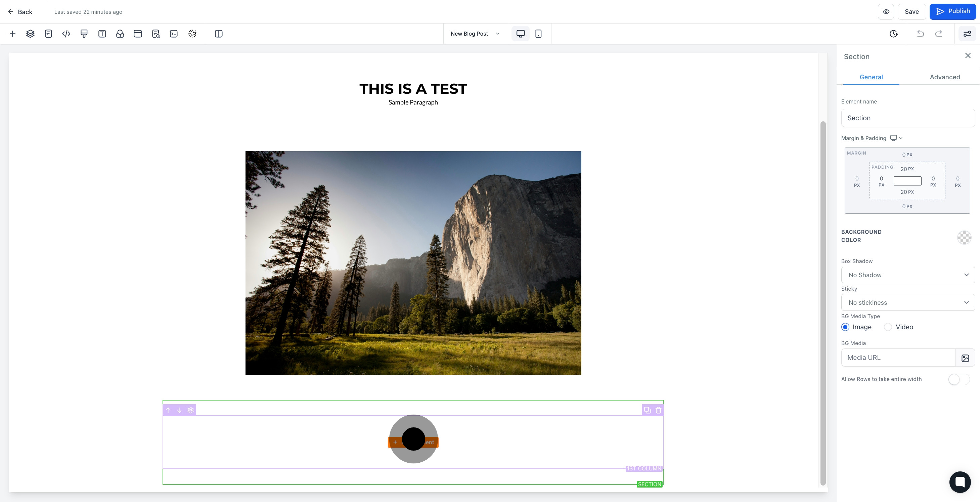Click the Save button

[911, 12]
